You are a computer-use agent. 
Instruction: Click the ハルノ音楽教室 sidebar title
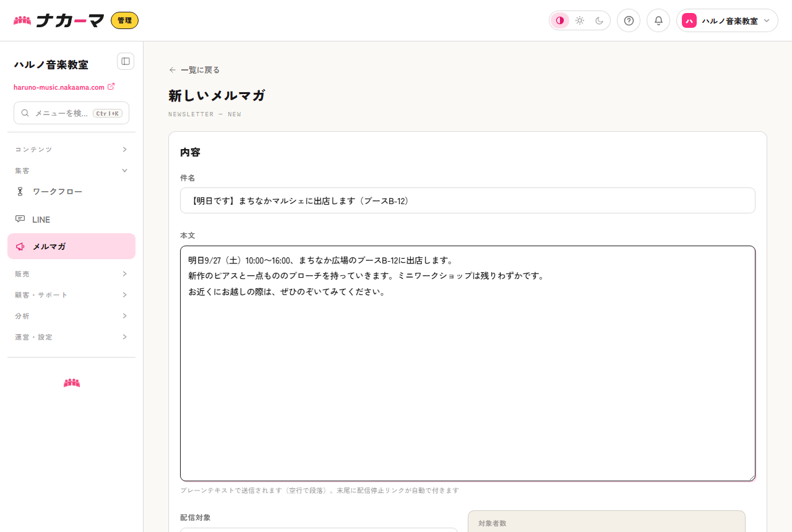click(x=51, y=64)
